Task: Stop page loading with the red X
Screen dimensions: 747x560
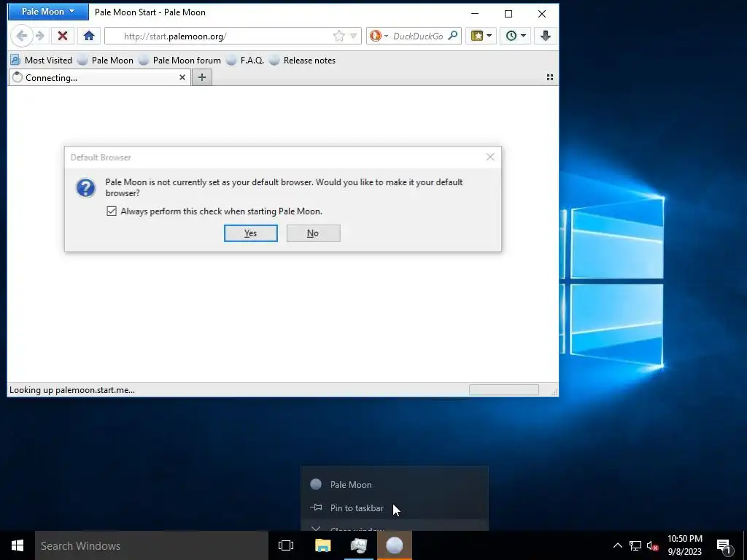Action: [x=63, y=36]
